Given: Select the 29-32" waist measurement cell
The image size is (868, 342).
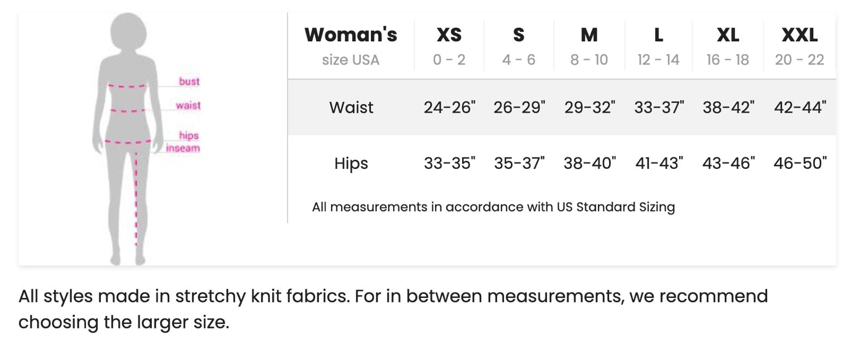Looking at the screenshot, I should coord(589,107).
